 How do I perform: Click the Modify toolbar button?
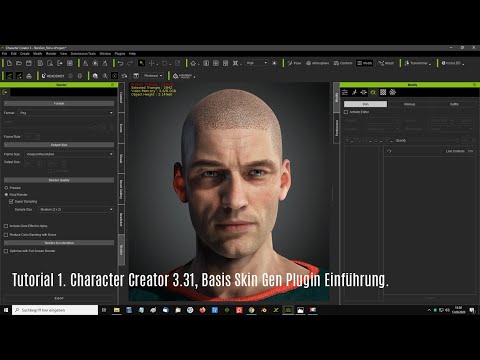click(x=364, y=63)
